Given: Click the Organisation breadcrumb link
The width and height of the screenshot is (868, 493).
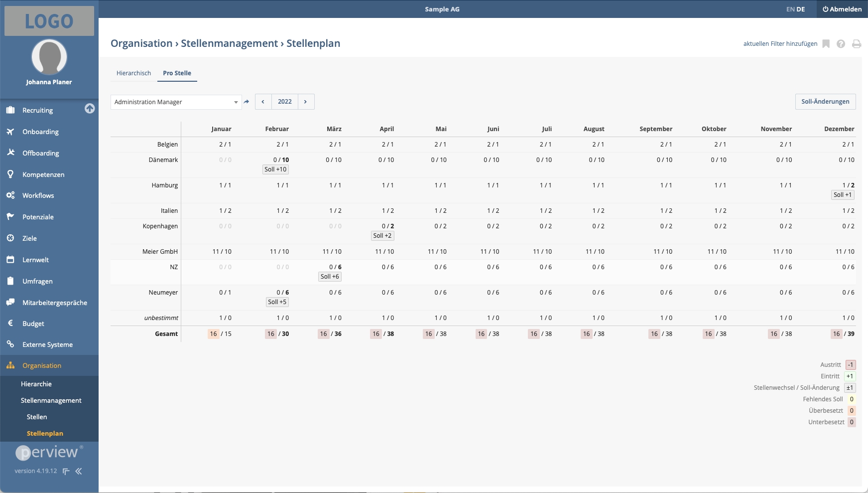Looking at the screenshot, I should tap(141, 43).
